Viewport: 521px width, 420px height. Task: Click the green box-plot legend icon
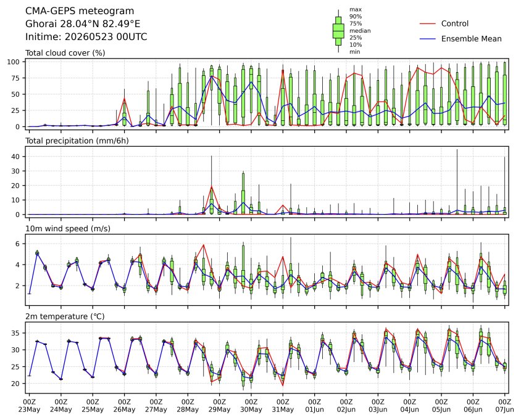pos(338,31)
